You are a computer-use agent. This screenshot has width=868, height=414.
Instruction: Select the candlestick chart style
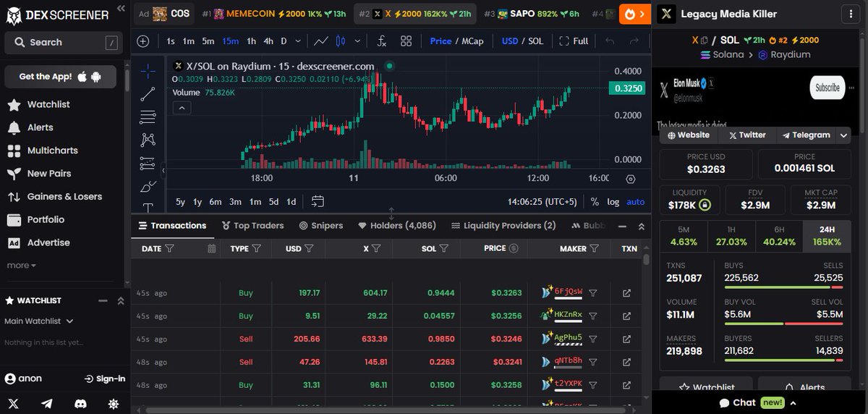[339, 41]
